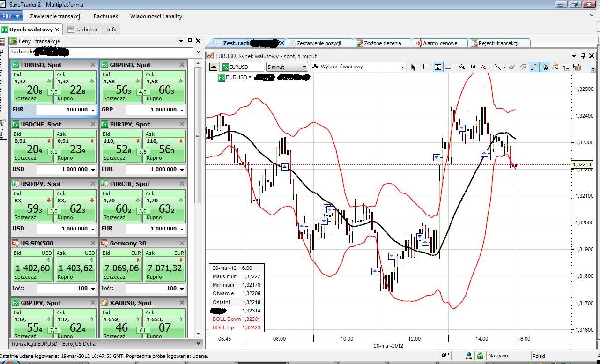Open the Ceny i transakcje panel options arrow
600x364 pixels.
[x=181, y=41]
